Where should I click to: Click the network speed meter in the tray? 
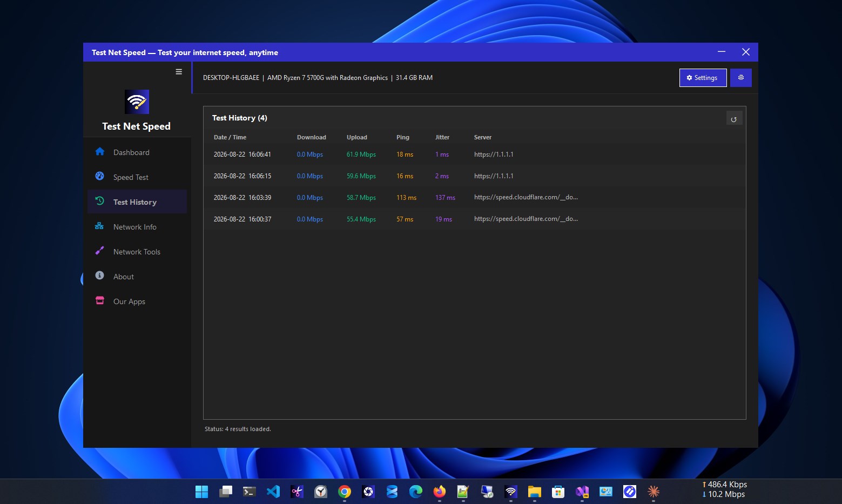click(x=724, y=489)
